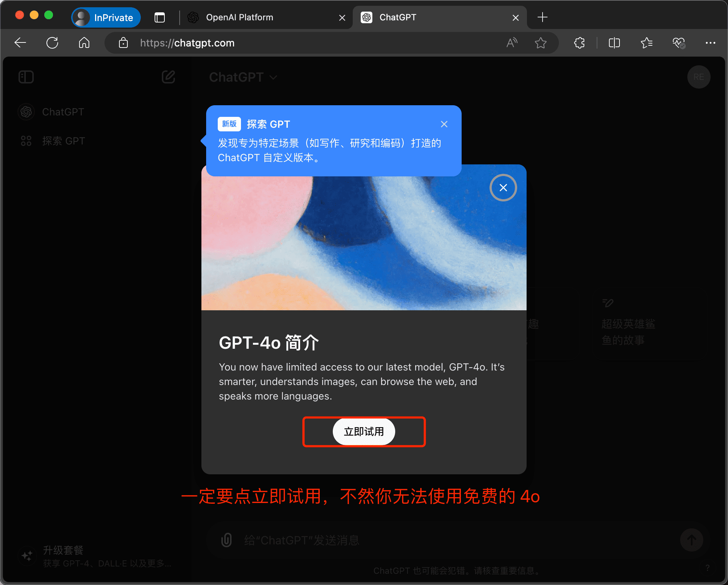Open 探索 GPT from the sidebar
Image resolution: width=728 pixels, height=585 pixels.
(64, 141)
